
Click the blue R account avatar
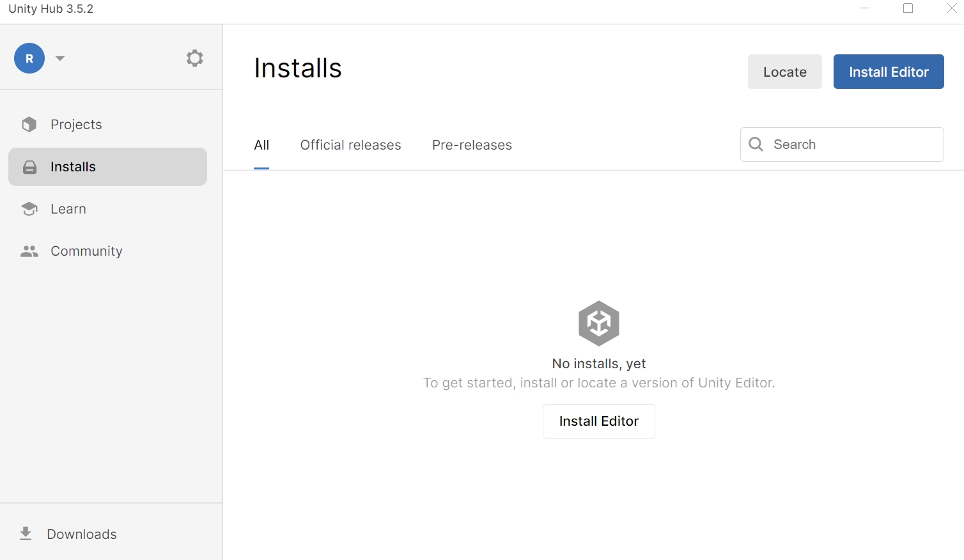[29, 58]
